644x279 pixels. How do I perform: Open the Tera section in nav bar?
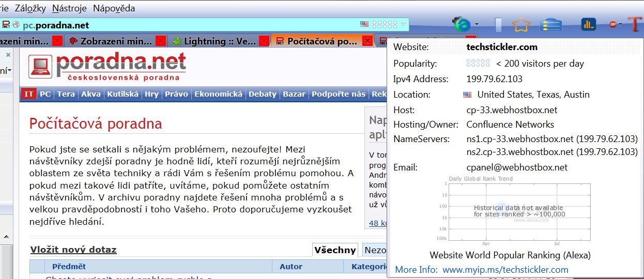pyautogui.click(x=66, y=94)
